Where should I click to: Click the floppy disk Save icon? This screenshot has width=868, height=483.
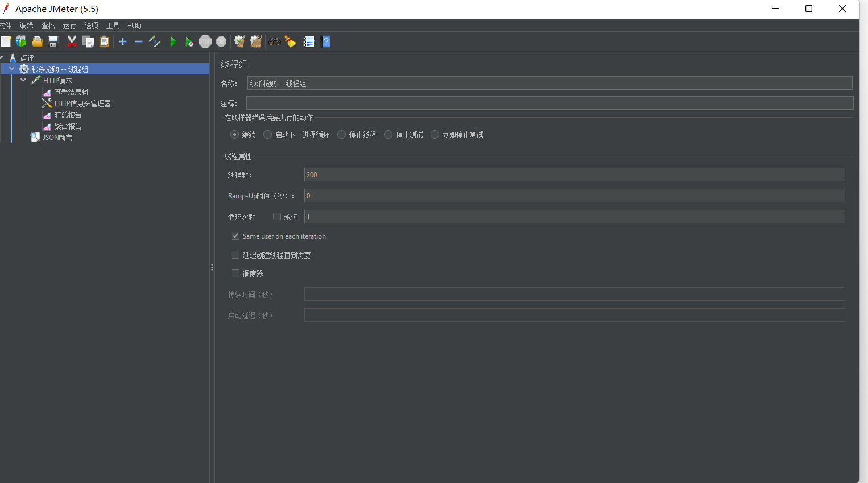(53, 41)
